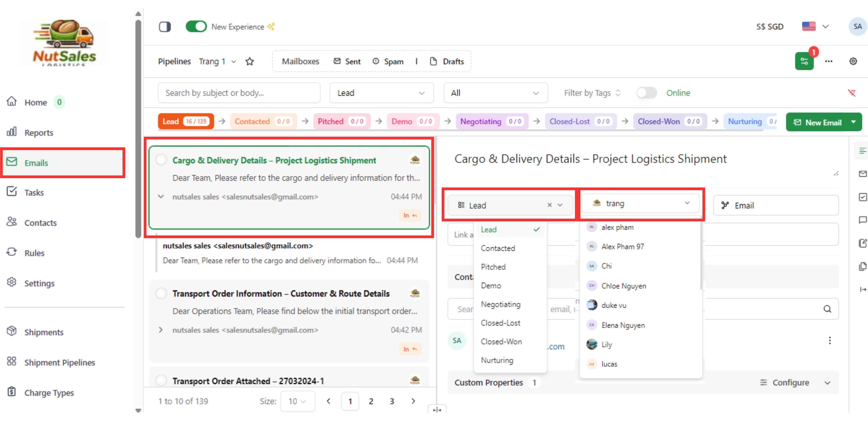The width and height of the screenshot is (868, 438).
Task: Select Chloe Nguyen from assignee list
Action: (x=623, y=286)
